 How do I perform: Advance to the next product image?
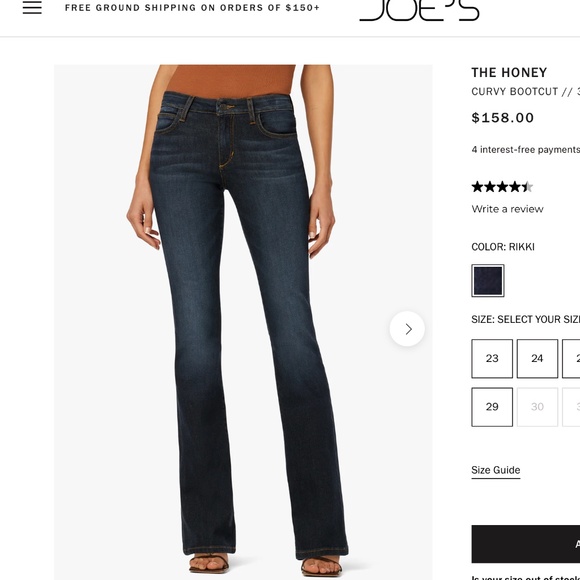click(x=407, y=329)
